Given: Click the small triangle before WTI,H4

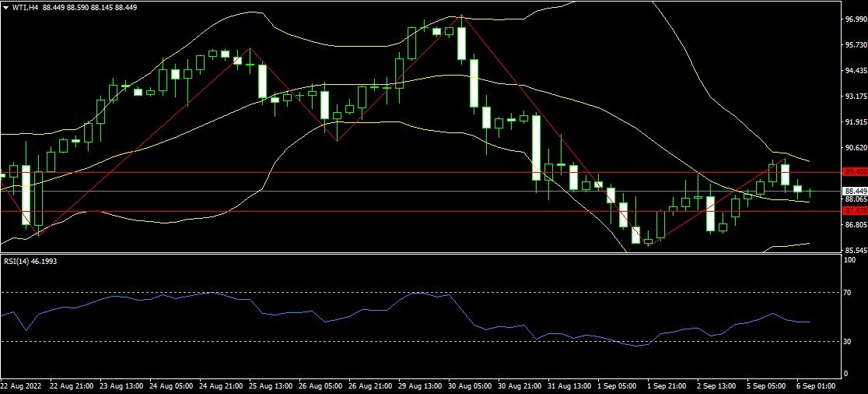Looking at the screenshot, I should coord(5,7).
